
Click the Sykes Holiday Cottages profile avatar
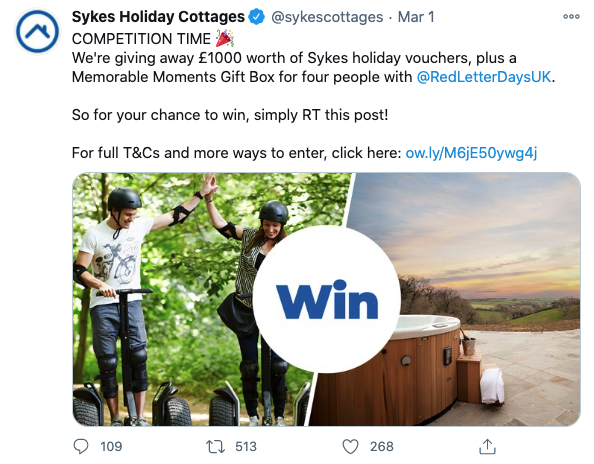point(37,31)
